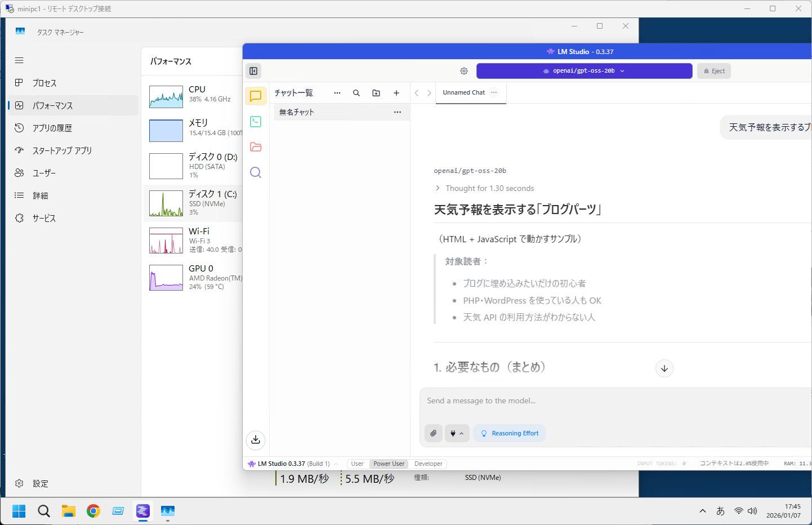
Task: Click the attach file paperclip icon
Action: click(x=433, y=433)
